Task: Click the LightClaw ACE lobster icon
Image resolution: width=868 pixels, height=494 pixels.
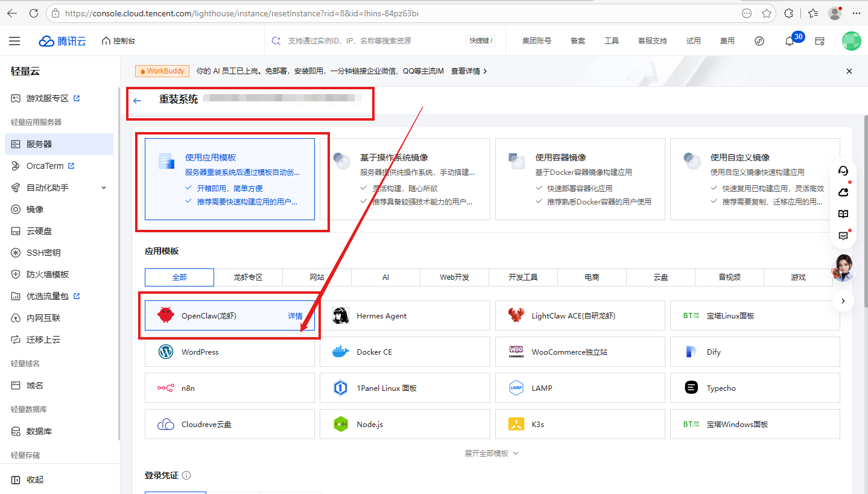Action: tap(516, 315)
